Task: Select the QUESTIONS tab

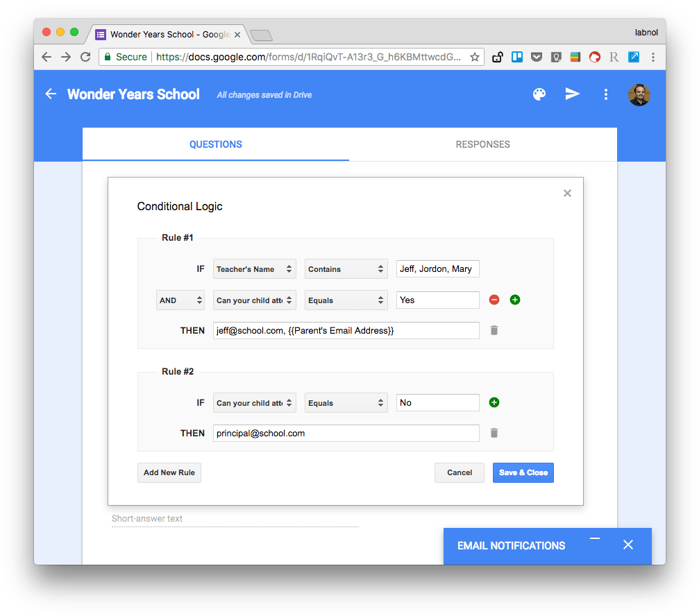Action: (x=215, y=144)
